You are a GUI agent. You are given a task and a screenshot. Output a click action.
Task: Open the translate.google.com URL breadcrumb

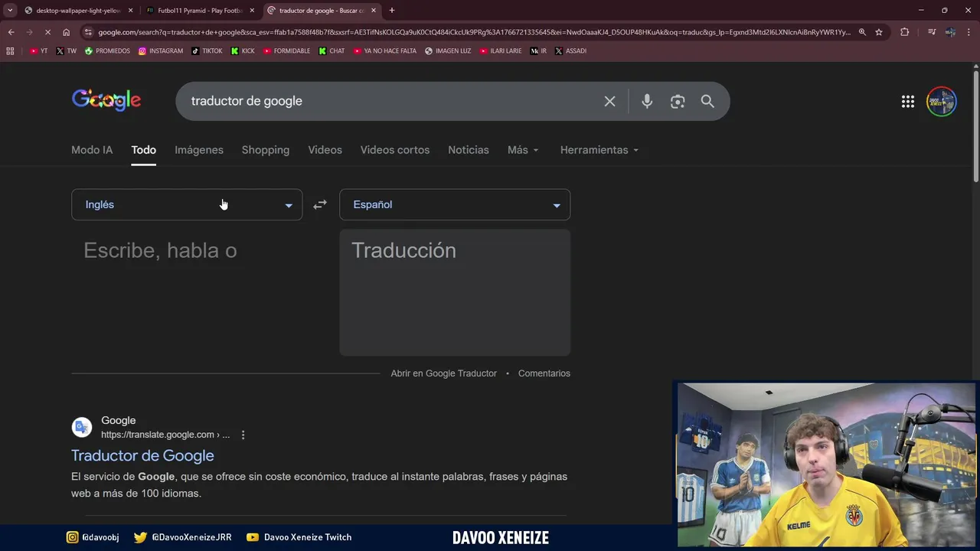165,435
